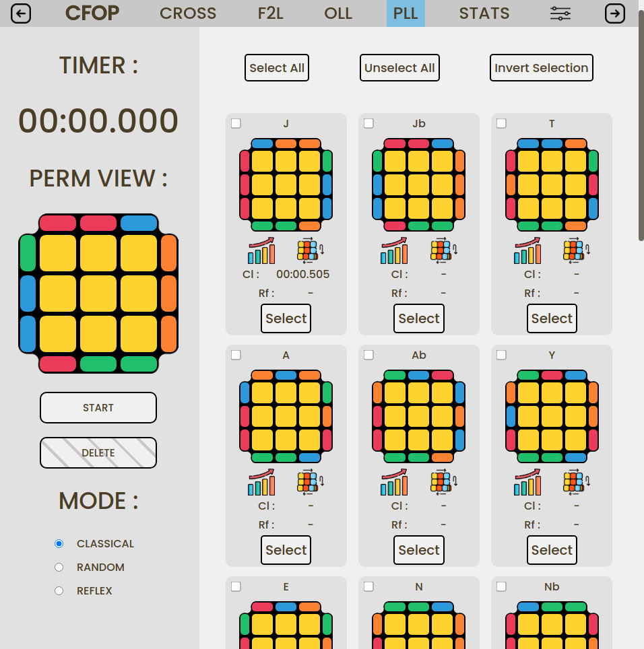
Task: Open the progress chart icon for J perm
Action: coord(261,250)
